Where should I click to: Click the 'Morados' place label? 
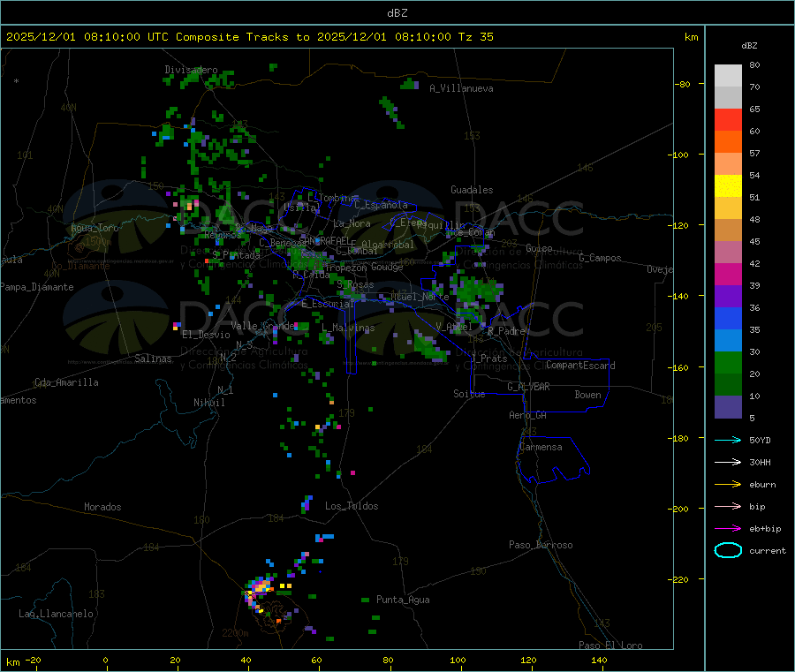coord(102,507)
